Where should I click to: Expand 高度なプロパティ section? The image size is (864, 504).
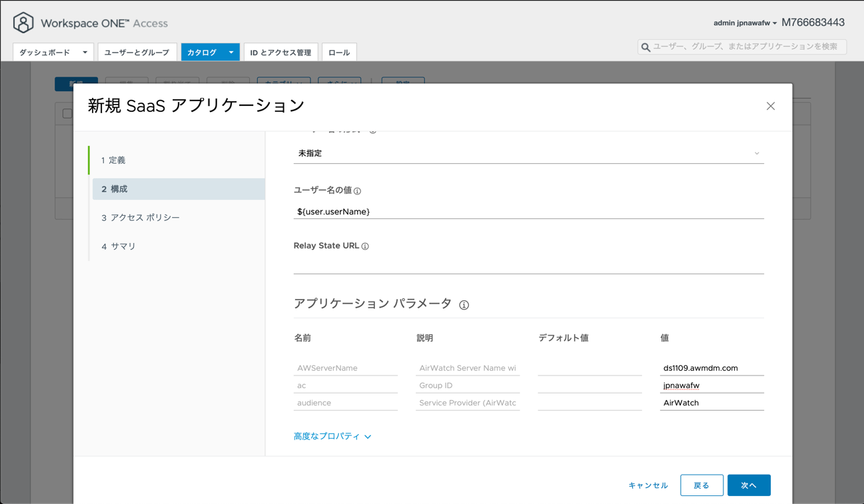[332, 437]
